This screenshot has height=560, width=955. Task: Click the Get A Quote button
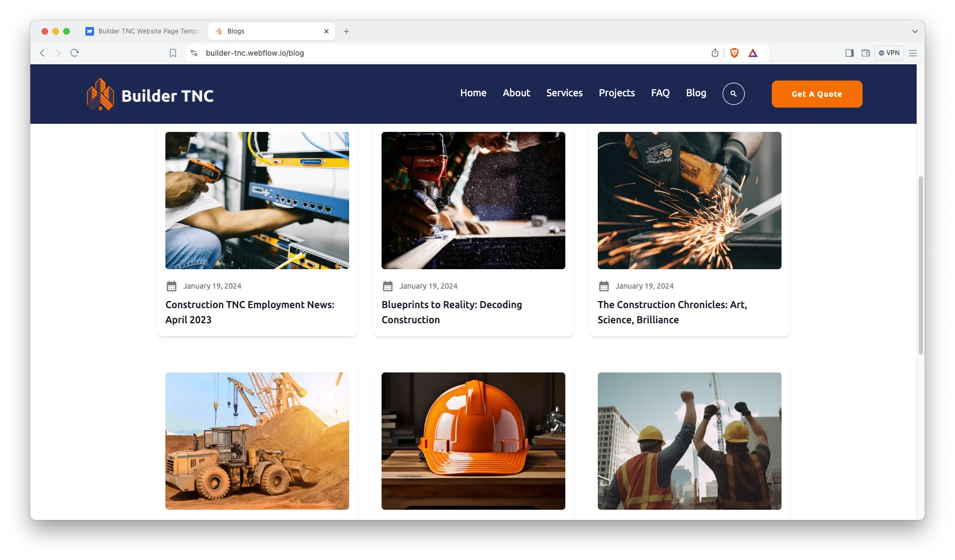pos(816,94)
